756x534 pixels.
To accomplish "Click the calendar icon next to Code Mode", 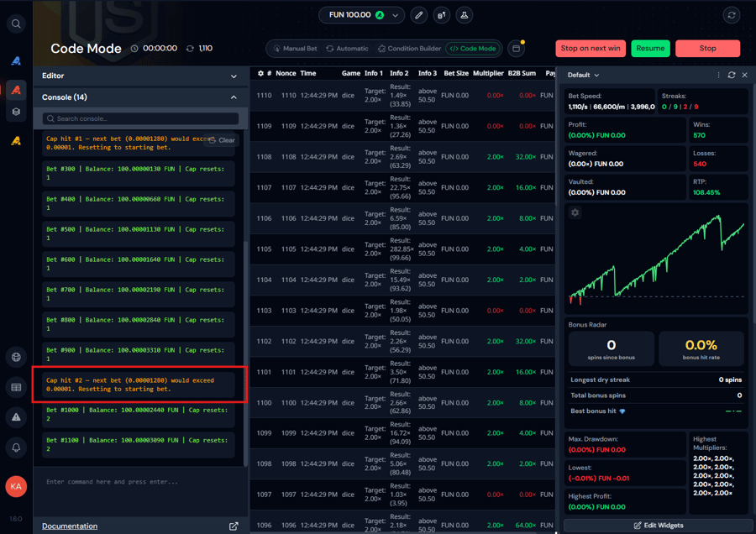I will [516, 48].
